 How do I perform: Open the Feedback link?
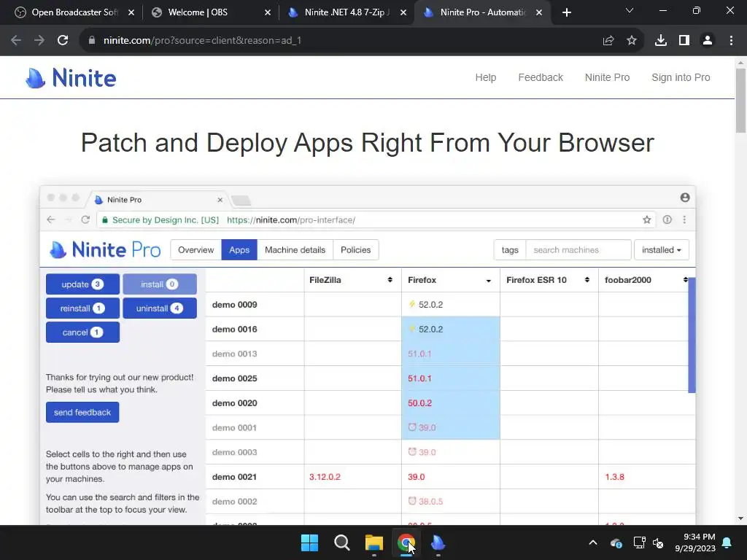coord(541,77)
